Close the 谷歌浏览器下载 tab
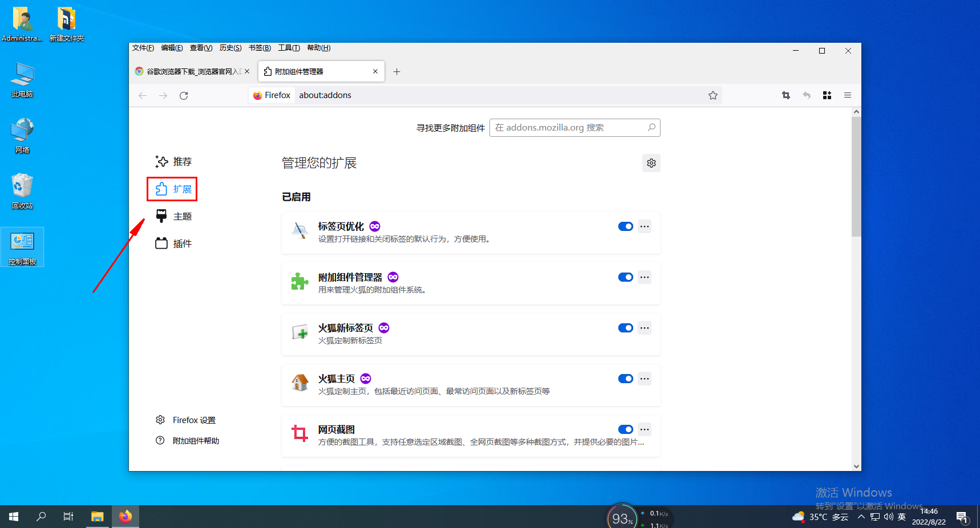980x528 pixels. [x=247, y=71]
